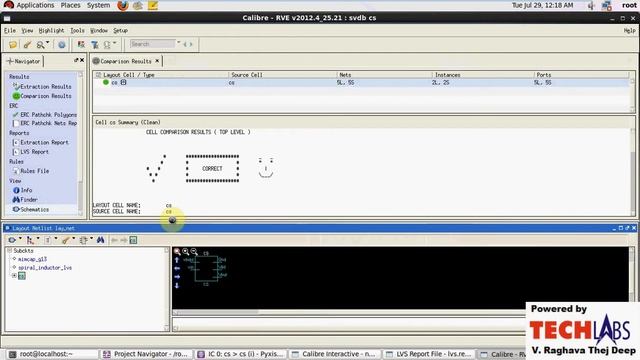The width and height of the screenshot is (640, 360).
Task: Open the File menu
Action: (x=10, y=31)
